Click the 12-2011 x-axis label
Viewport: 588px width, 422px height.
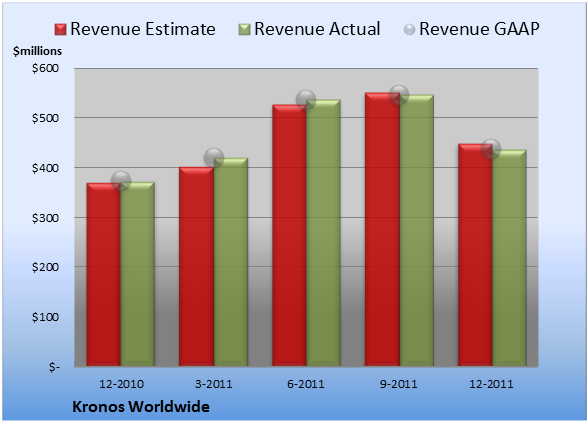click(x=491, y=384)
